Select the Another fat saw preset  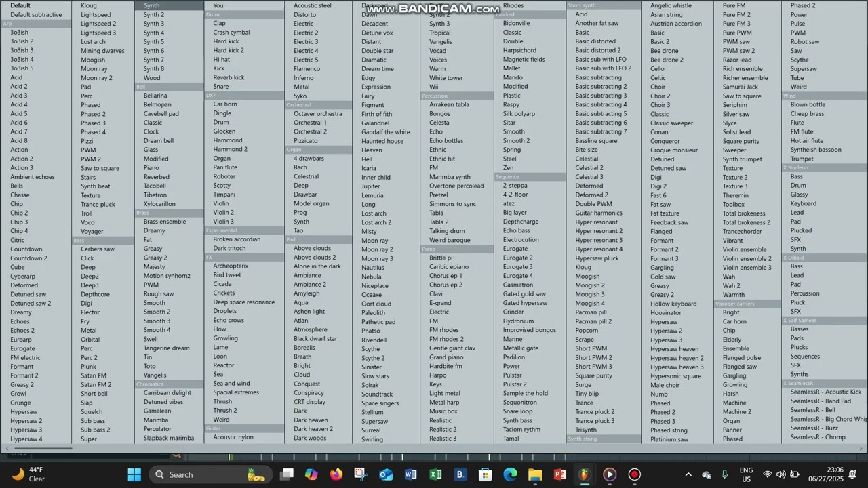coord(597,24)
